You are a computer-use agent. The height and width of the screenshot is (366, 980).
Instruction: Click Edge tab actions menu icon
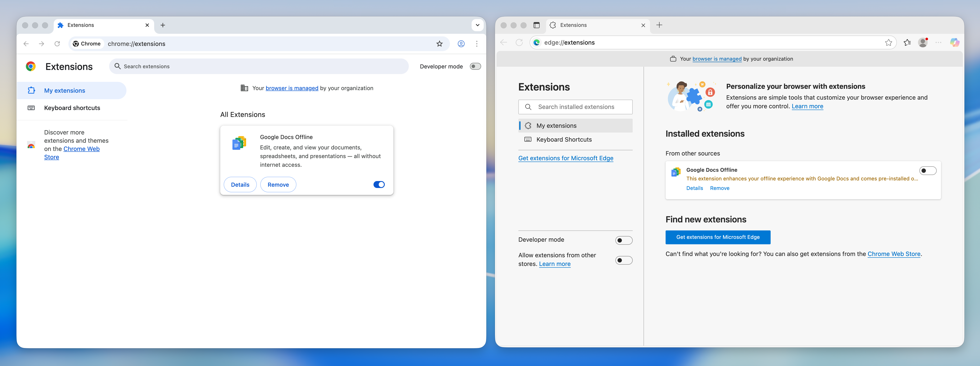coord(536,25)
